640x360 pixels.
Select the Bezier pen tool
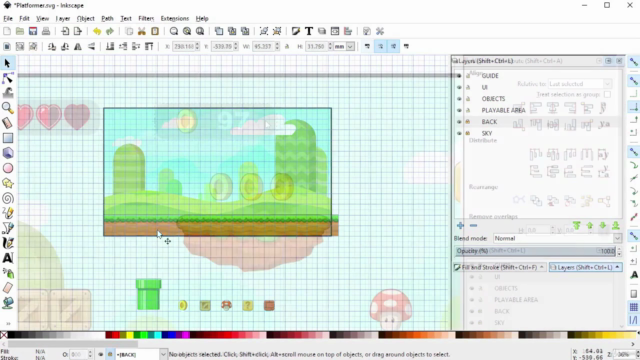[x=7, y=228]
